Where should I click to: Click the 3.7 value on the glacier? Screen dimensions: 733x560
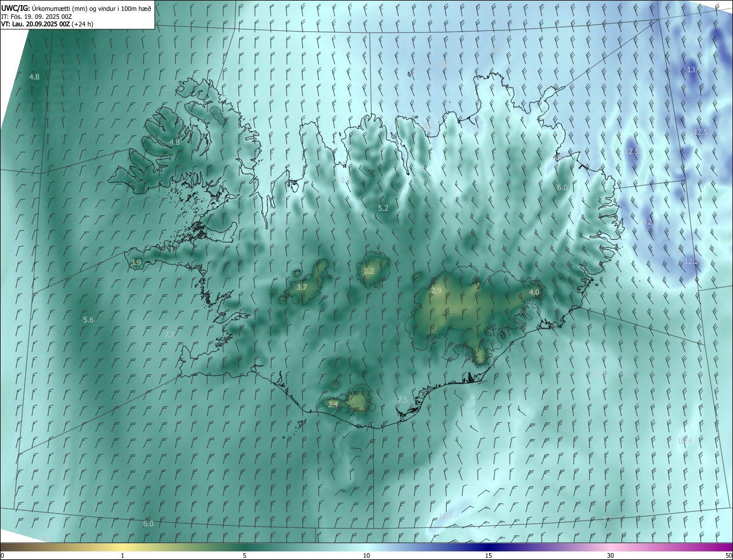(x=302, y=287)
